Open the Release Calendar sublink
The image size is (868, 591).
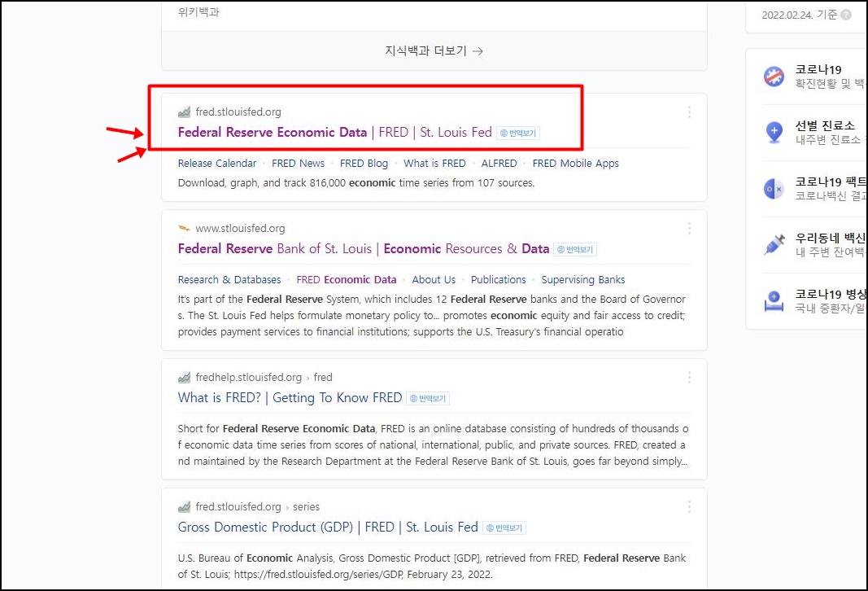pyautogui.click(x=217, y=164)
